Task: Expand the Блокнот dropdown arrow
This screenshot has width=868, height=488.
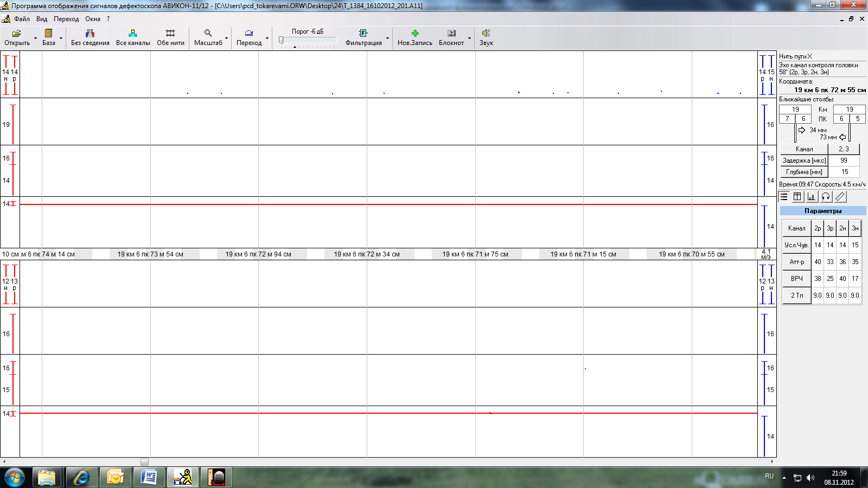Action: pos(469,38)
